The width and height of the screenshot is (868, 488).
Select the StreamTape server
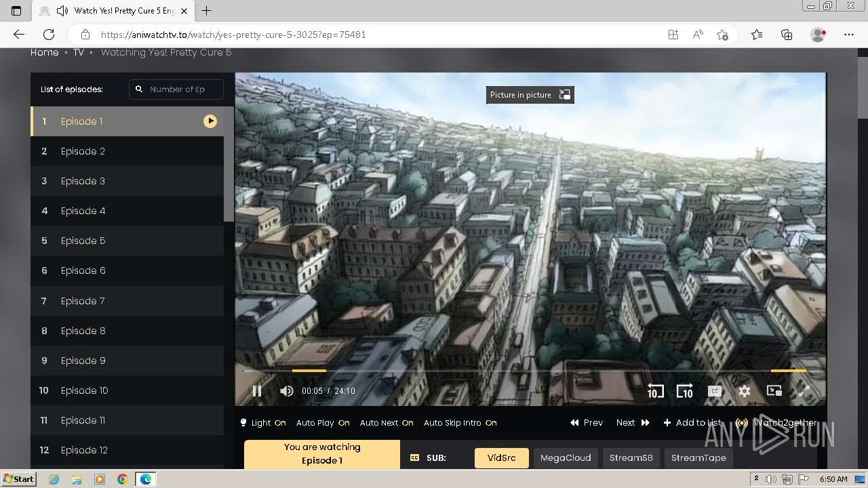698,458
